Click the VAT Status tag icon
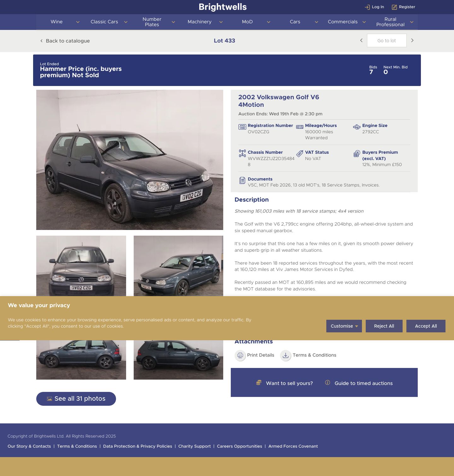 [300, 153]
